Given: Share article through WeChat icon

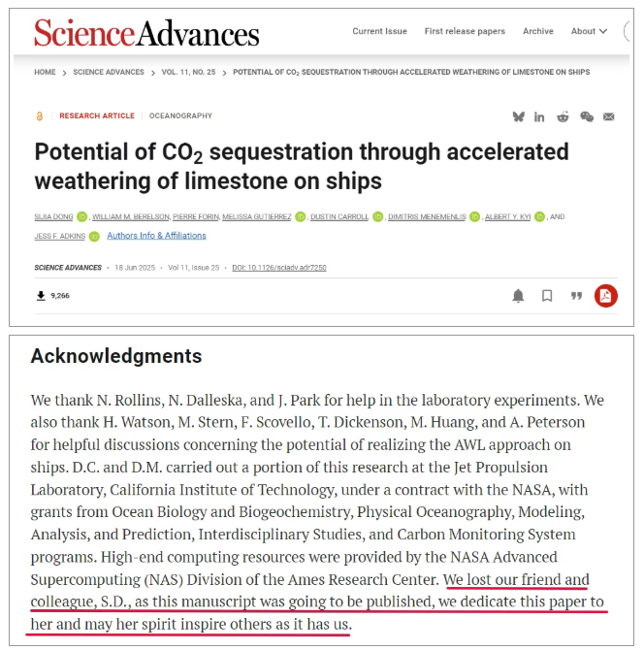Looking at the screenshot, I should click(587, 116).
